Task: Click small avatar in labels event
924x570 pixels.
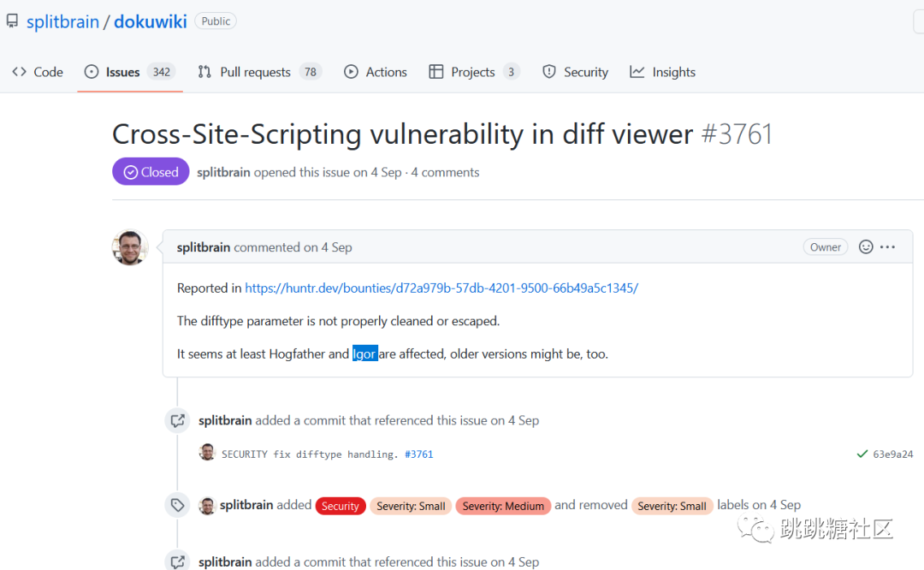Action: tap(207, 506)
